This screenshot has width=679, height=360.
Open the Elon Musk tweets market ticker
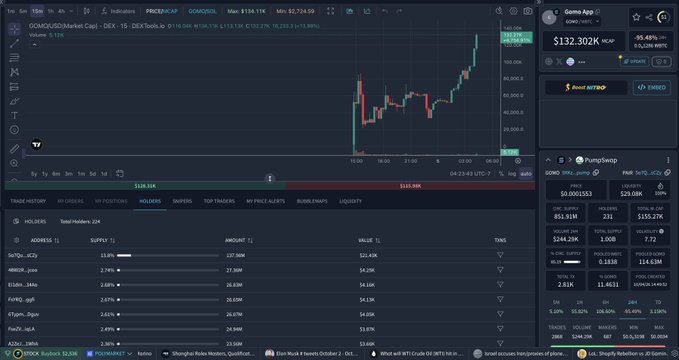point(311,354)
